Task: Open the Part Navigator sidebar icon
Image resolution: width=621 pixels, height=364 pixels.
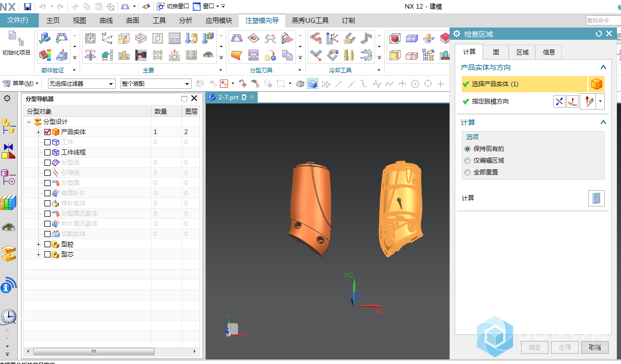Action: (8, 177)
